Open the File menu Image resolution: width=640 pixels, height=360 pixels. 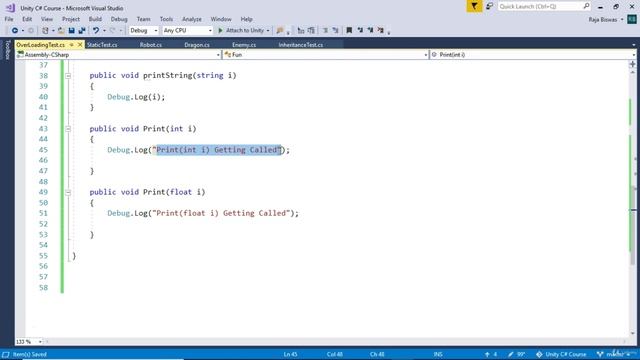coord(9,19)
